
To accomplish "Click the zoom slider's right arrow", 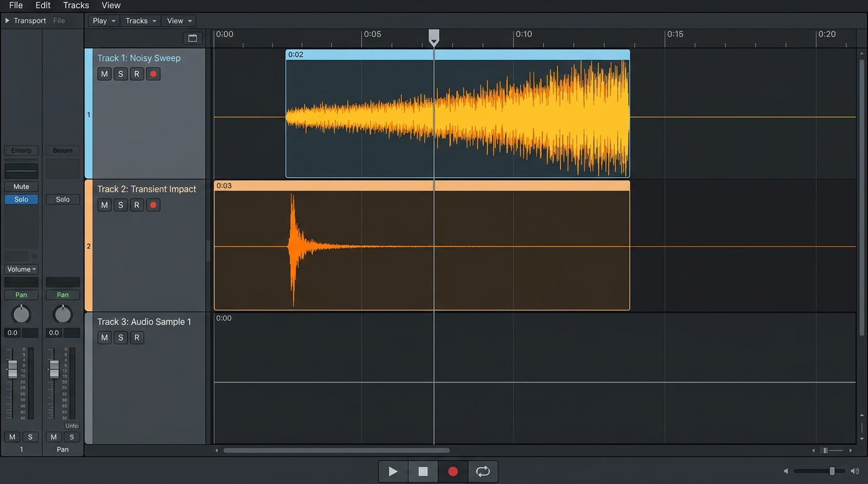I will coord(851,451).
